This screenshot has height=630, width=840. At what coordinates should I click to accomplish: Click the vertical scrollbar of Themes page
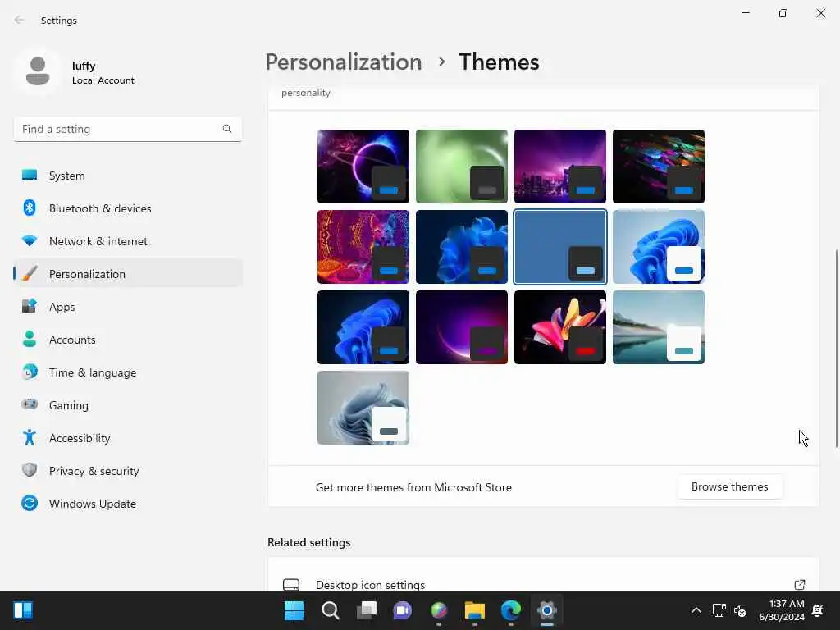(836, 348)
